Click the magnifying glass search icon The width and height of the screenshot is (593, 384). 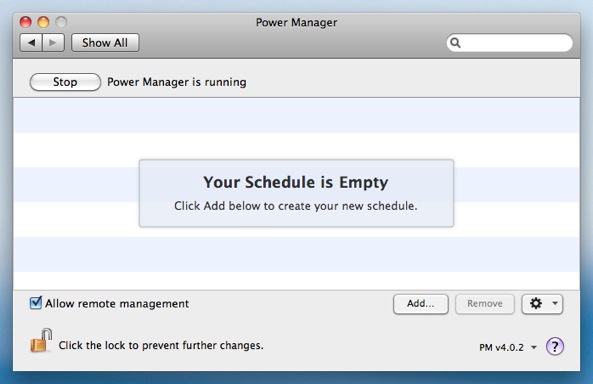(455, 43)
